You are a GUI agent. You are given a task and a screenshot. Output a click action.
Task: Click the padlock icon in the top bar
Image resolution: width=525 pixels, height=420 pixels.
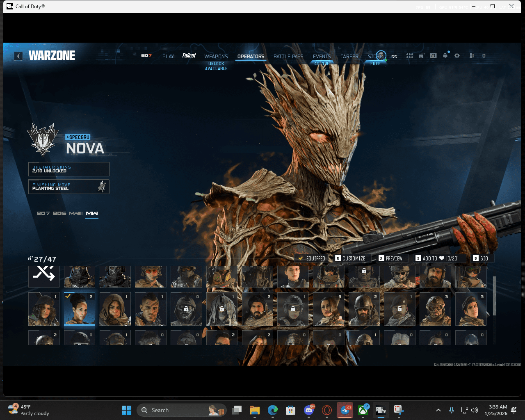click(421, 56)
